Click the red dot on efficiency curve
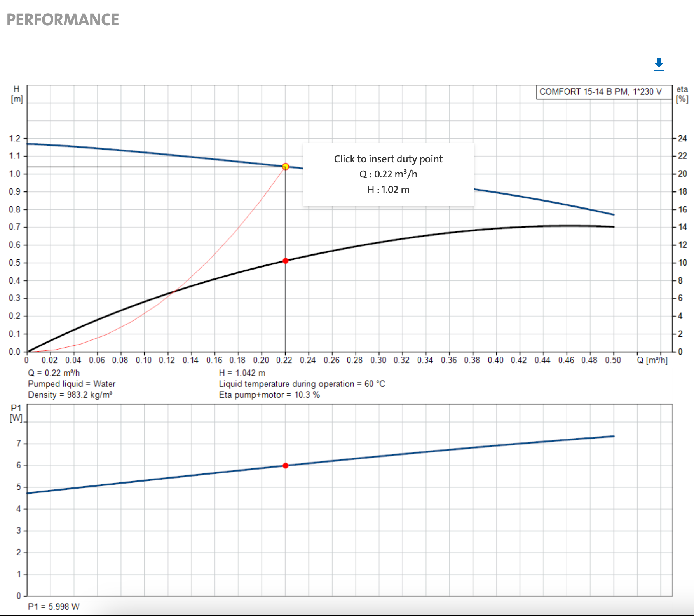The width and height of the screenshot is (694, 616). click(x=286, y=261)
